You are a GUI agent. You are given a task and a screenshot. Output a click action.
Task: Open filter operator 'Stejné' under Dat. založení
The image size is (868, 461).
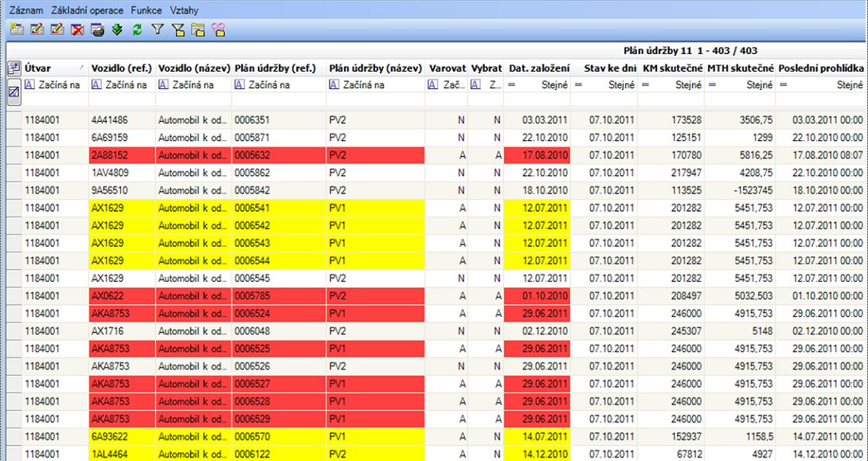[x=537, y=85]
